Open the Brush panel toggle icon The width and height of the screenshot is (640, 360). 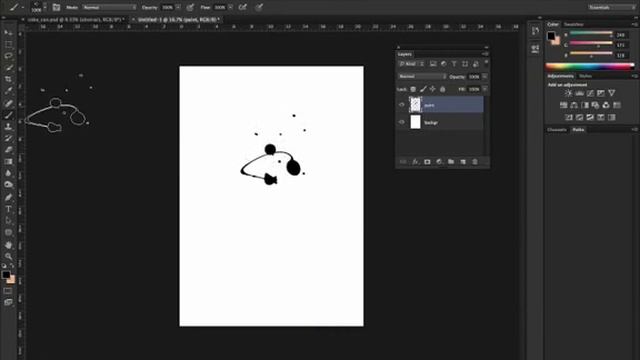[x=56, y=7]
